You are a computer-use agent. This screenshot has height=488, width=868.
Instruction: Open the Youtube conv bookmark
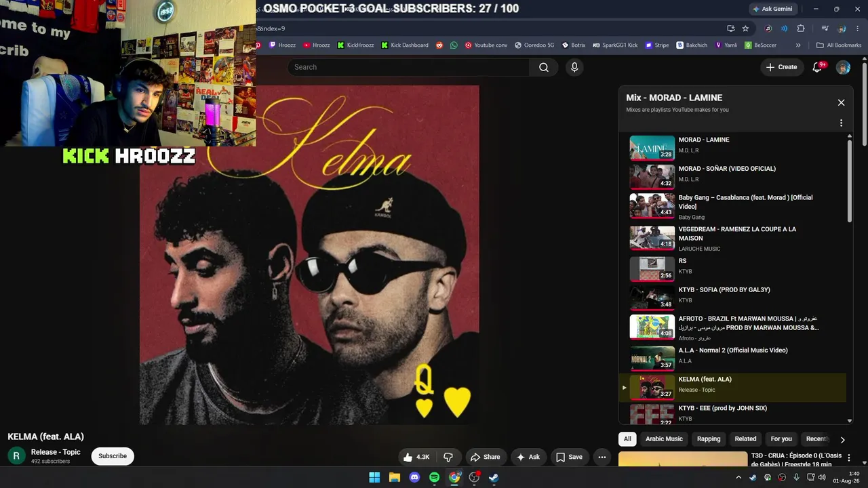pyautogui.click(x=486, y=45)
